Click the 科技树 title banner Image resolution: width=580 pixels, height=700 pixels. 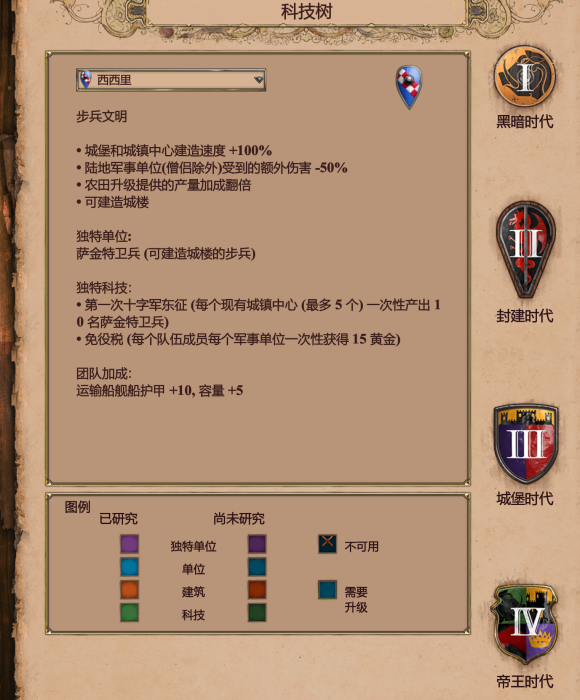pos(307,12)
